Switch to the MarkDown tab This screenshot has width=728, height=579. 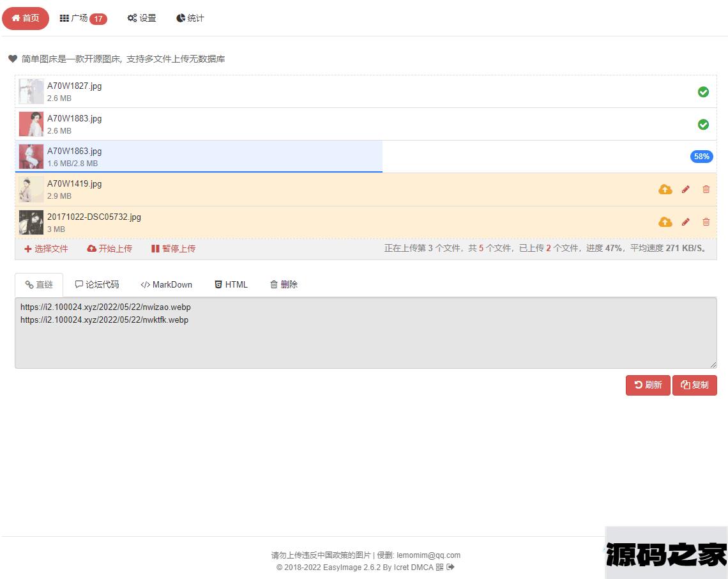pyautogui.click(x=166, y=285)
